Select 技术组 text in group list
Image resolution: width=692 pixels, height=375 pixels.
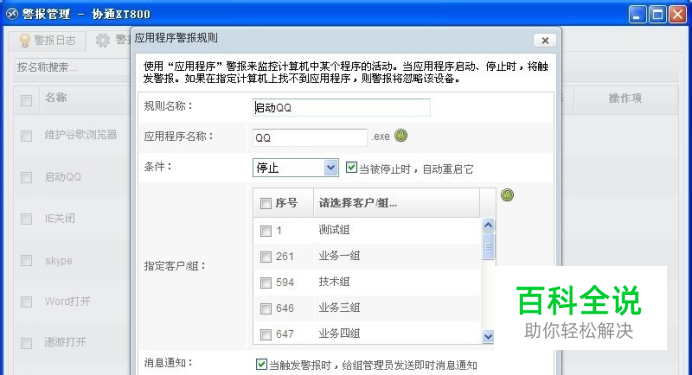coord(334,281)
